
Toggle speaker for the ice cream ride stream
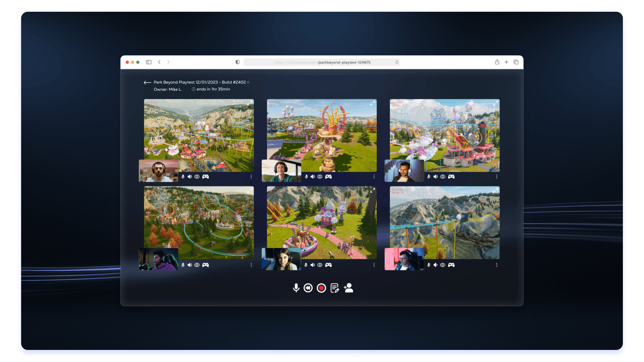tap(313, 265)
